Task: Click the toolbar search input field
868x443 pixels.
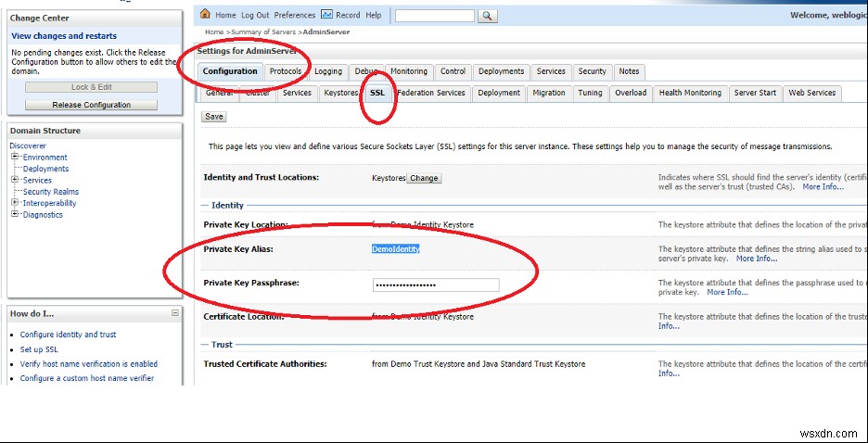Action: coord(435,16)
